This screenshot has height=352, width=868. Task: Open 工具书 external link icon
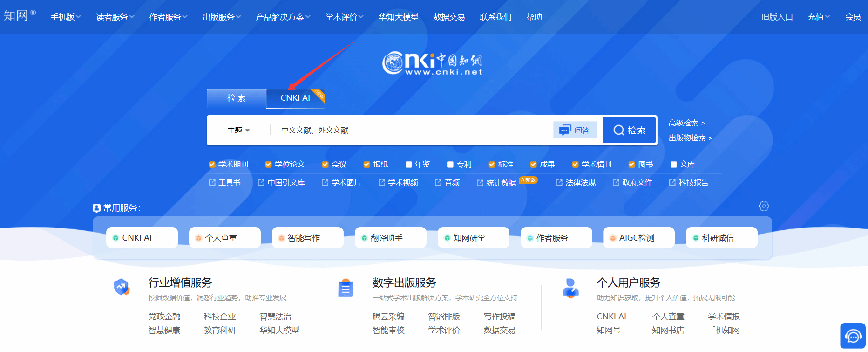212,183
